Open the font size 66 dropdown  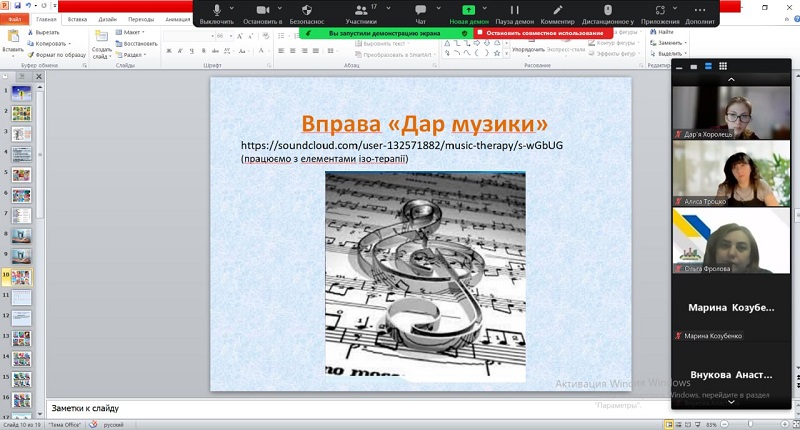click(231, 36)
